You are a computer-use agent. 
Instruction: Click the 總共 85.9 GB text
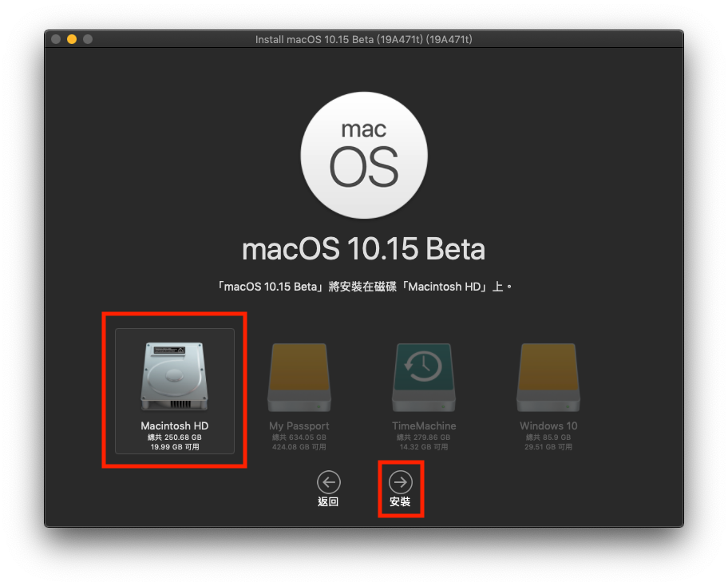click(x=548, y=438)
